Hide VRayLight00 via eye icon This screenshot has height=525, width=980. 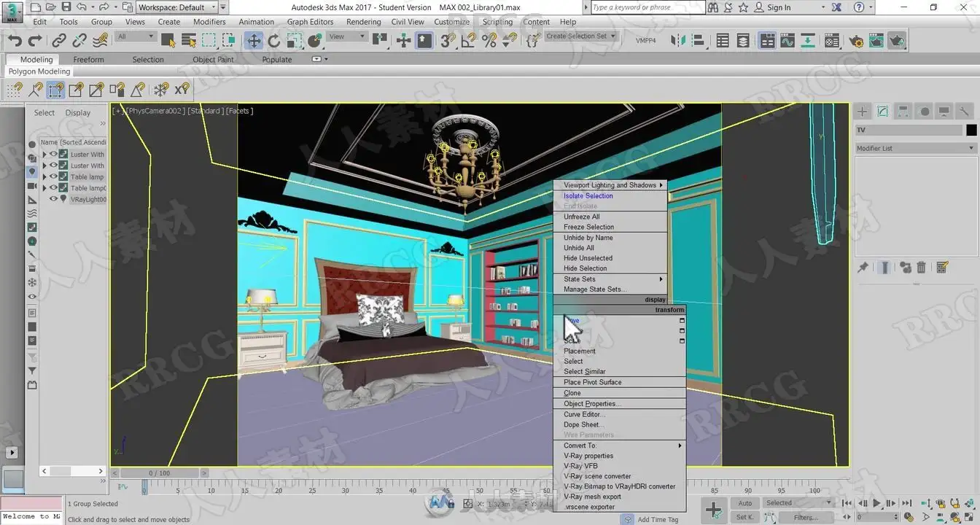pyautogui.click(x=53, y=199)
